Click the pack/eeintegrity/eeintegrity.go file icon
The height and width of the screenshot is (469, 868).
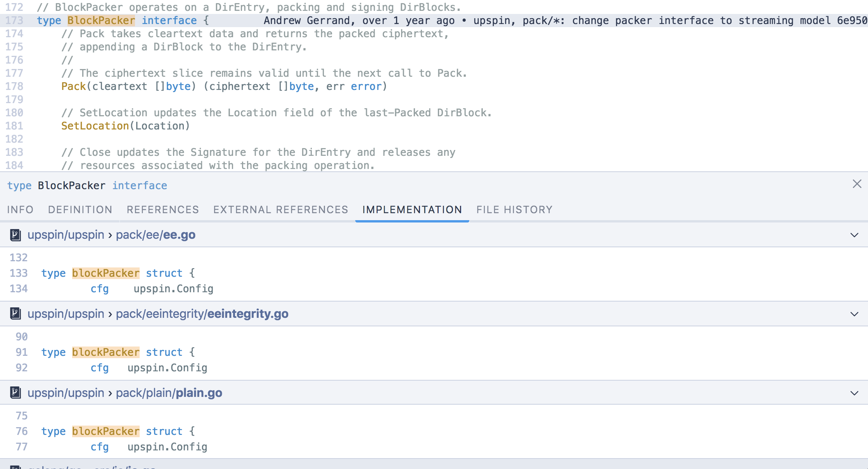pos(16,313)
